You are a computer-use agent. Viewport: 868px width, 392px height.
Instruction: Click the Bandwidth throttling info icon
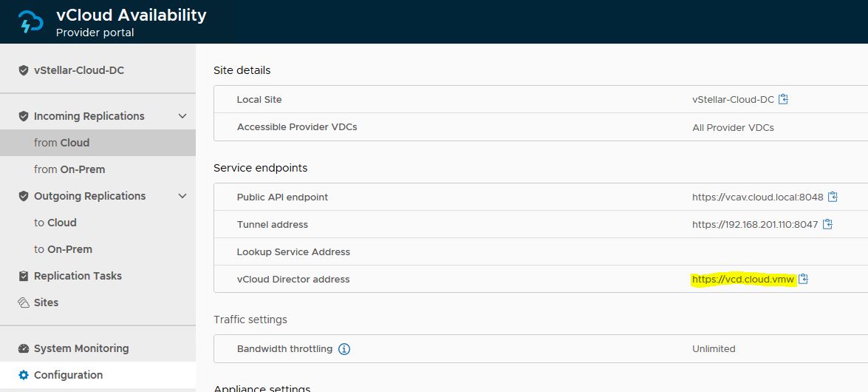[x=344, y=348]
